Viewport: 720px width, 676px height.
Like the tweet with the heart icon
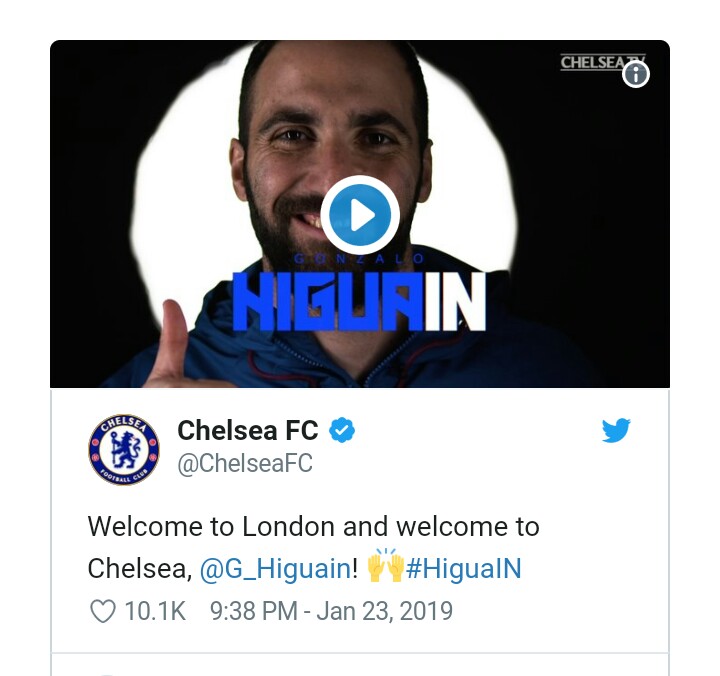103,611
